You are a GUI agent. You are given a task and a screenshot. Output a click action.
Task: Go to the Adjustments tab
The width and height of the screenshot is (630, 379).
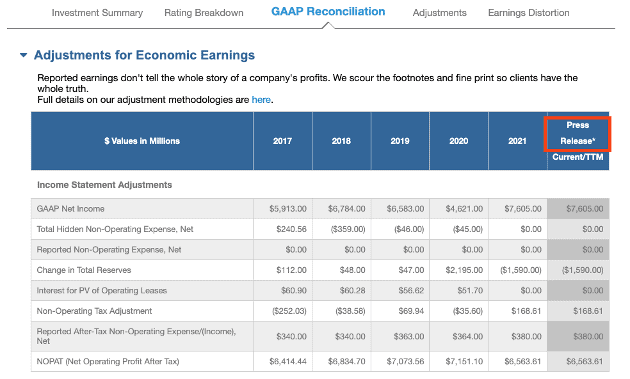(440, 13)
